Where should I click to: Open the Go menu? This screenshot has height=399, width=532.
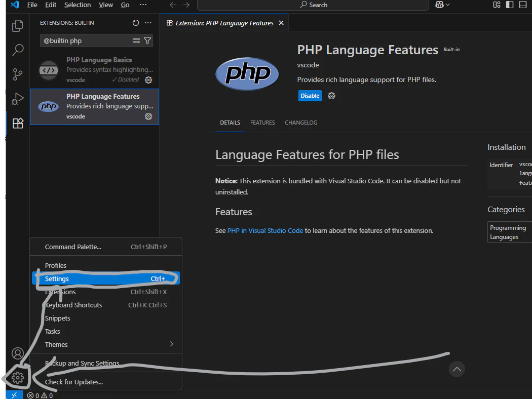pyautogui.click(x=125, y=5)
